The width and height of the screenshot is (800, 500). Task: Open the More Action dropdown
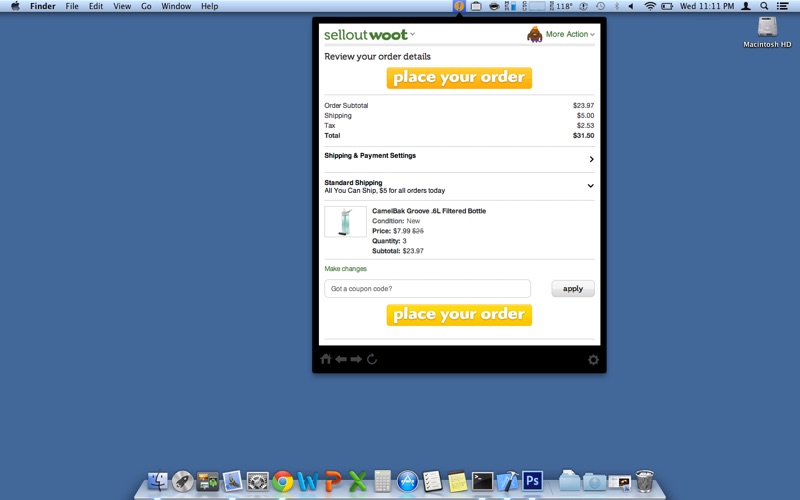coord(570,34)
